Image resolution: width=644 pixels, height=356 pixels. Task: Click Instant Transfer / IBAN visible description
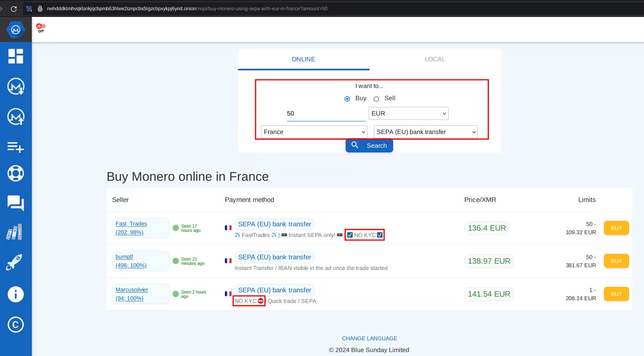pos(311,268)
